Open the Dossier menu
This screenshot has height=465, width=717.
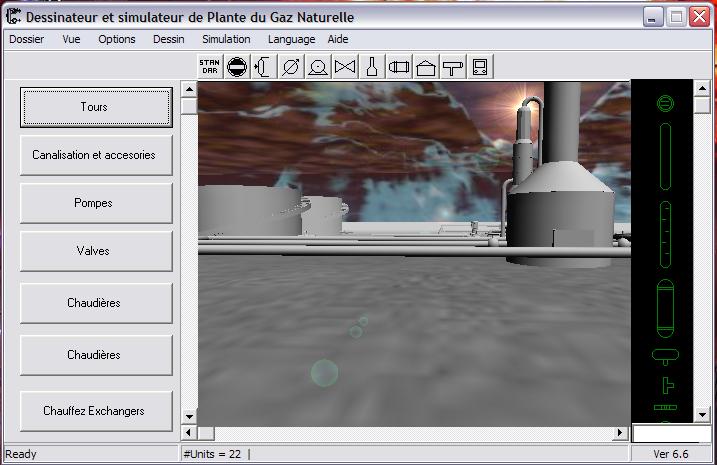point(27,39)
